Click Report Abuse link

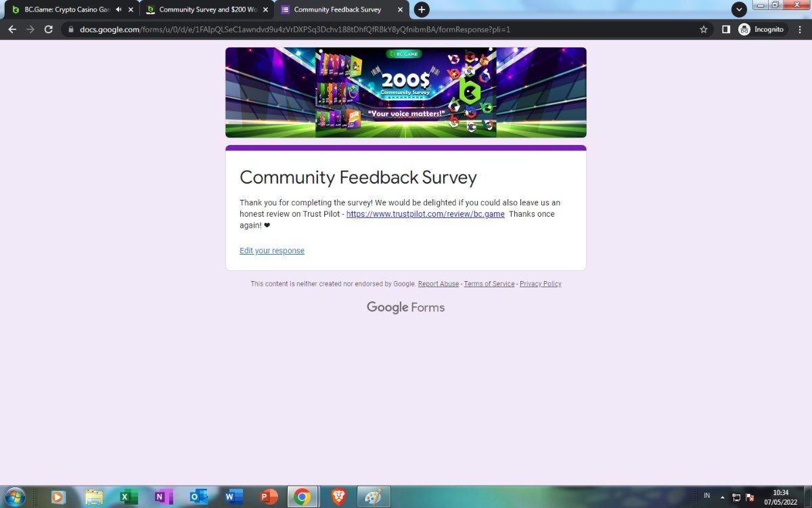click(438, 284)
